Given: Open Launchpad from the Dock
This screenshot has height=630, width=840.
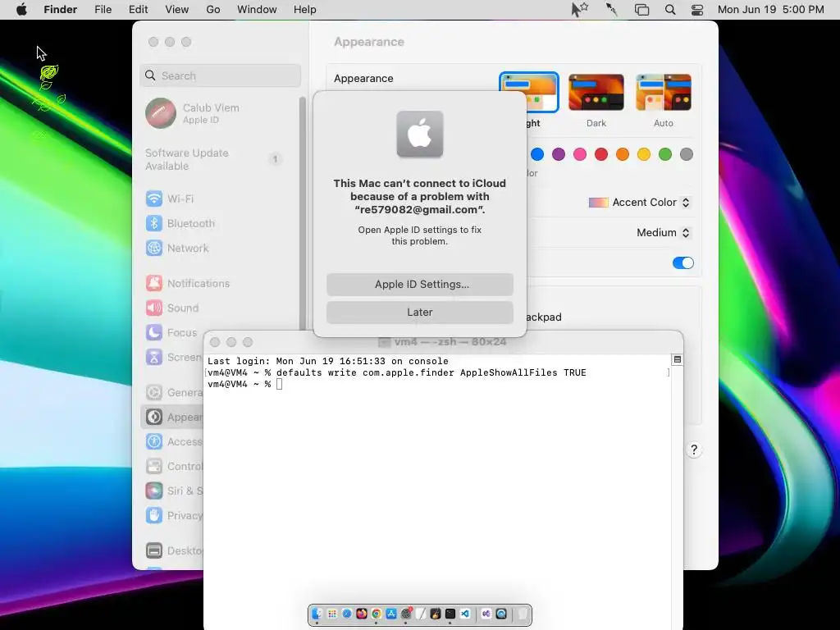Looking at the screenshot, I should coord(332,614).
